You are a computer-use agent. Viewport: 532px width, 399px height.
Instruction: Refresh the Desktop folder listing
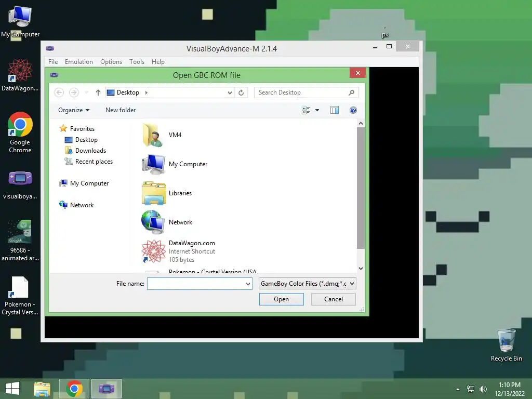(241, 92)
